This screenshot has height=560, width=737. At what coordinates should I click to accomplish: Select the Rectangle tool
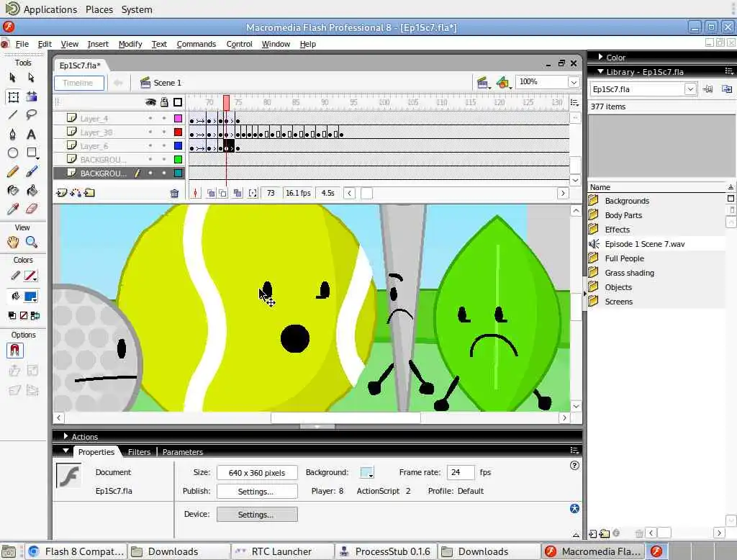click(32, 153)
